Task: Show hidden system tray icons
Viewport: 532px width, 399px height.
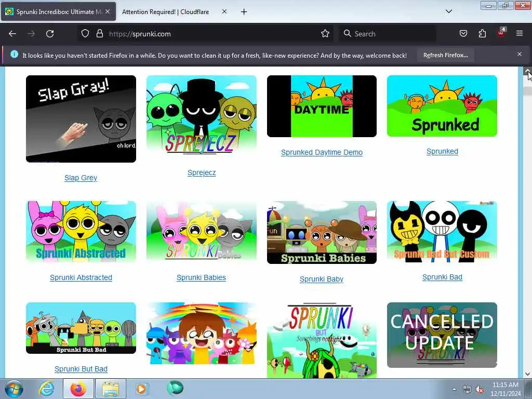Action: click(454, 389)
